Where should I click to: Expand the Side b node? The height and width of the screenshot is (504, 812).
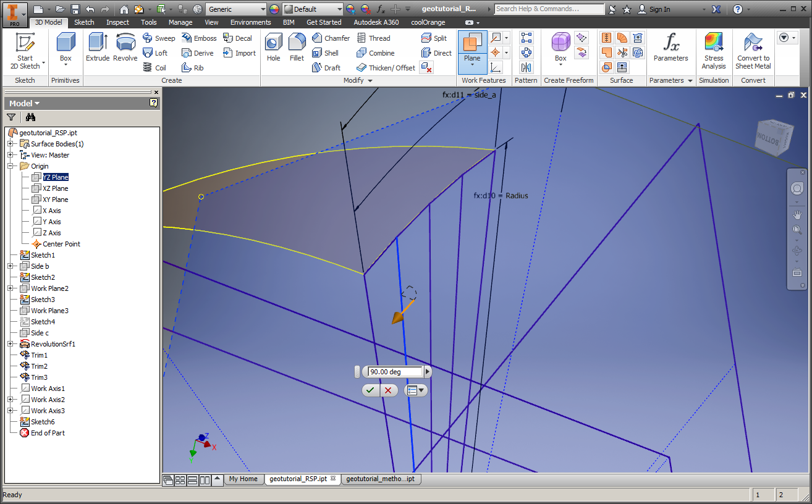point(11,266)
